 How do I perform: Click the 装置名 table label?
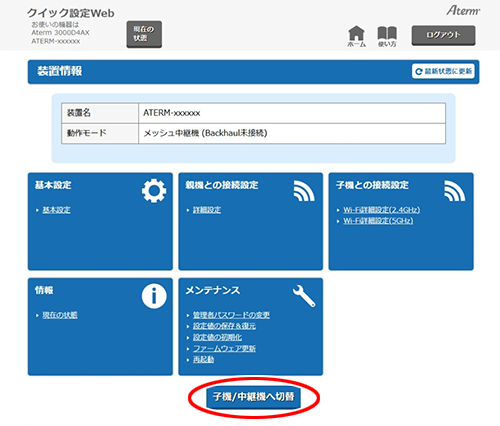tap(79, 113)
